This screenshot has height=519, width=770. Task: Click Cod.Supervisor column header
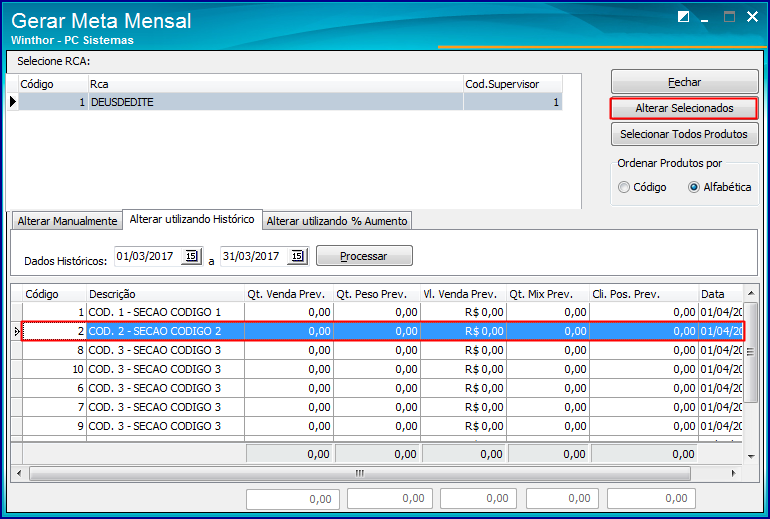pyautogui.click(x=513, y=84)
